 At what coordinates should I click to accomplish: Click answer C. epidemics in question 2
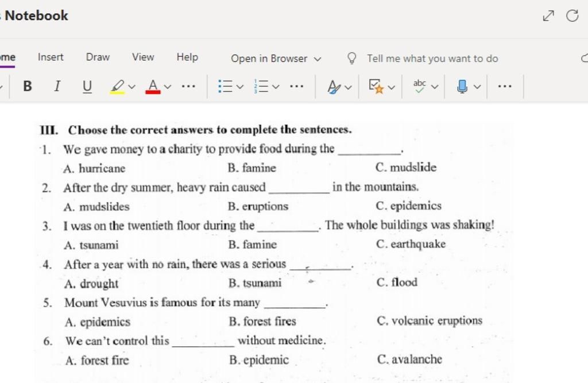coord(409,206)
